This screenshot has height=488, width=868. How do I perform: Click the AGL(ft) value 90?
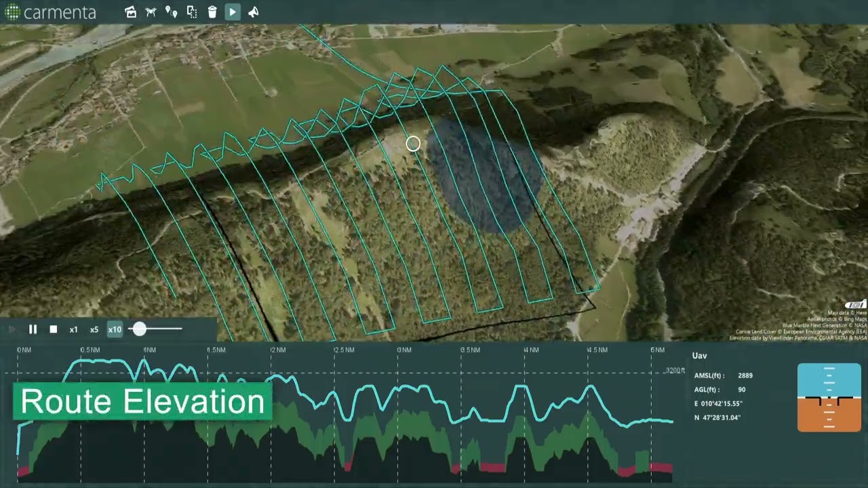(x=742, y=390)
